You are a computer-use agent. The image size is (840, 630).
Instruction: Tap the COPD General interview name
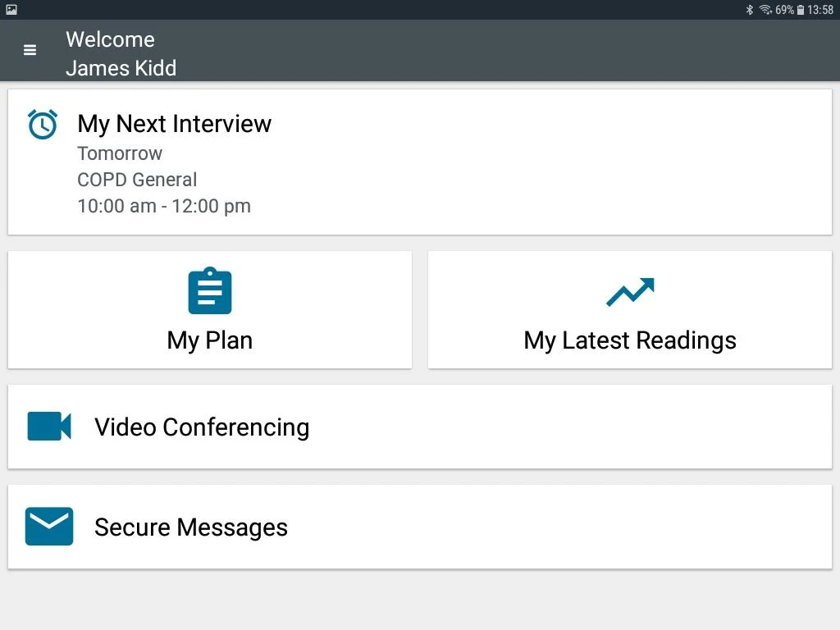coord(137,180)
